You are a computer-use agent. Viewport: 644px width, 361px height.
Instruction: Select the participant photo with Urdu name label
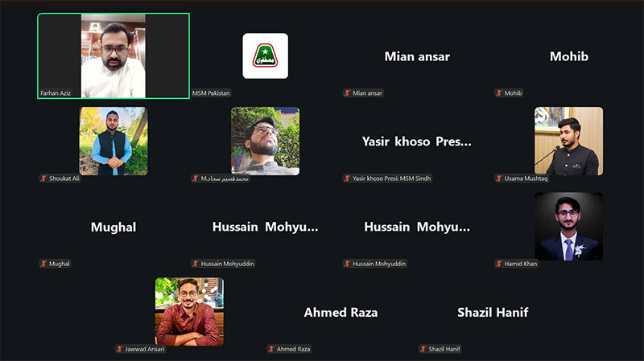click(266, 142)
